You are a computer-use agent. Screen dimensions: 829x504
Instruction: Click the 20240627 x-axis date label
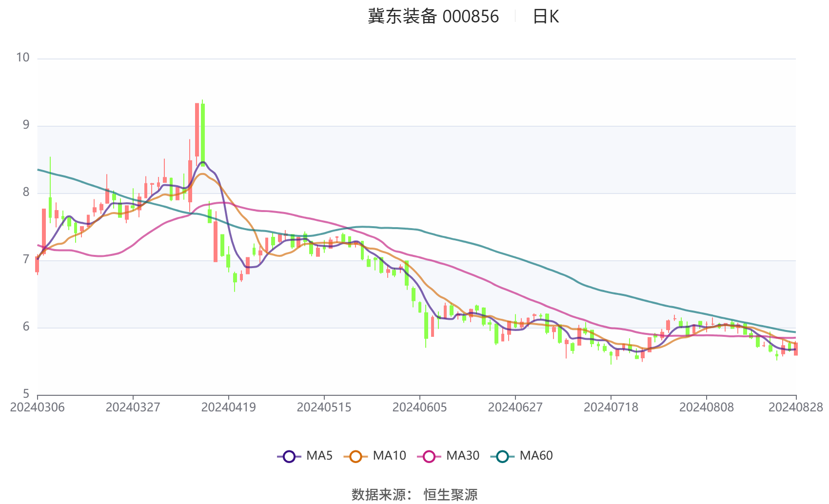[x=515, y=407]
